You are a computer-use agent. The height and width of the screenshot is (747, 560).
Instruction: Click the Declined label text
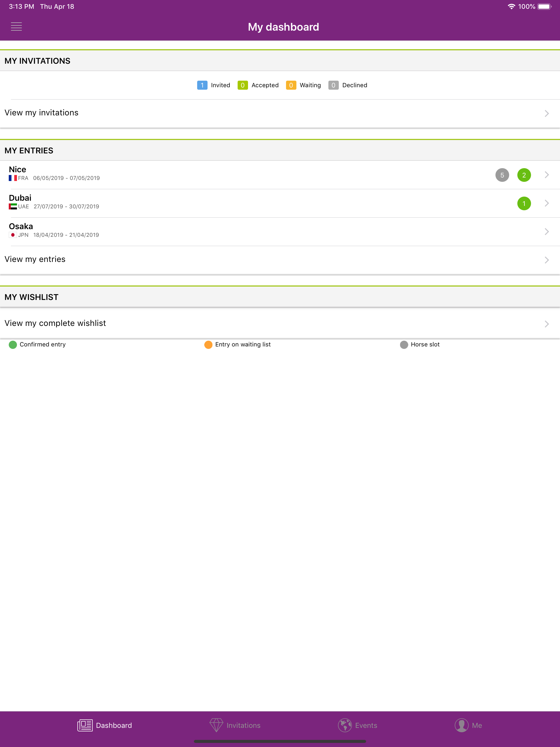pyautogui.click(x=355, y=85)
